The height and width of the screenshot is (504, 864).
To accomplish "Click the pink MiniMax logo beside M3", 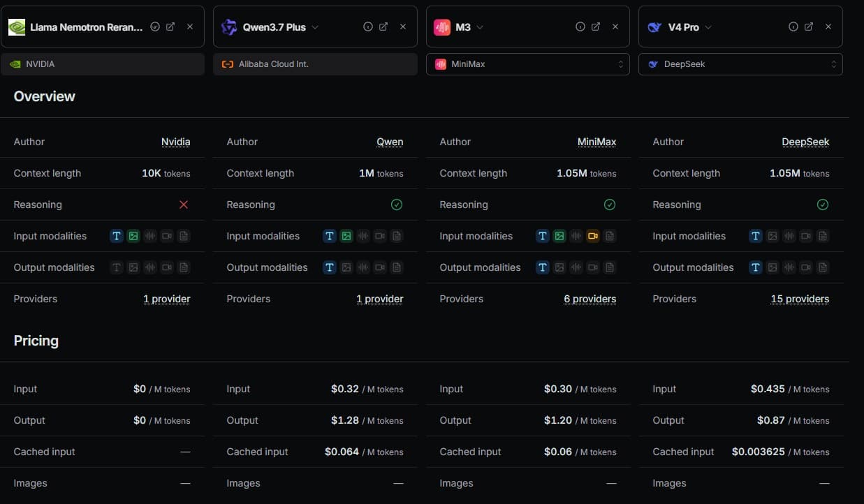I will coord(442,27).
